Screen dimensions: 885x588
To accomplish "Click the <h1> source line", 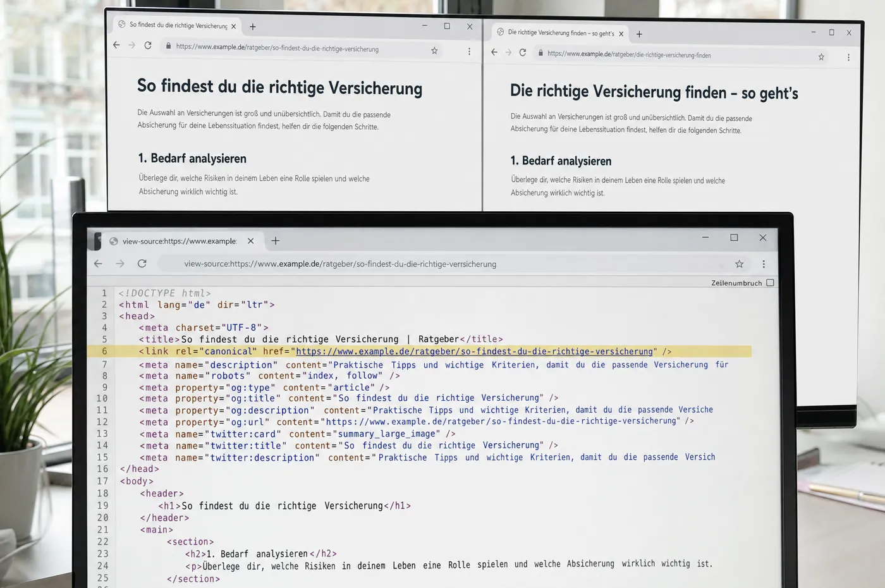I will click(x=284, y=506).
